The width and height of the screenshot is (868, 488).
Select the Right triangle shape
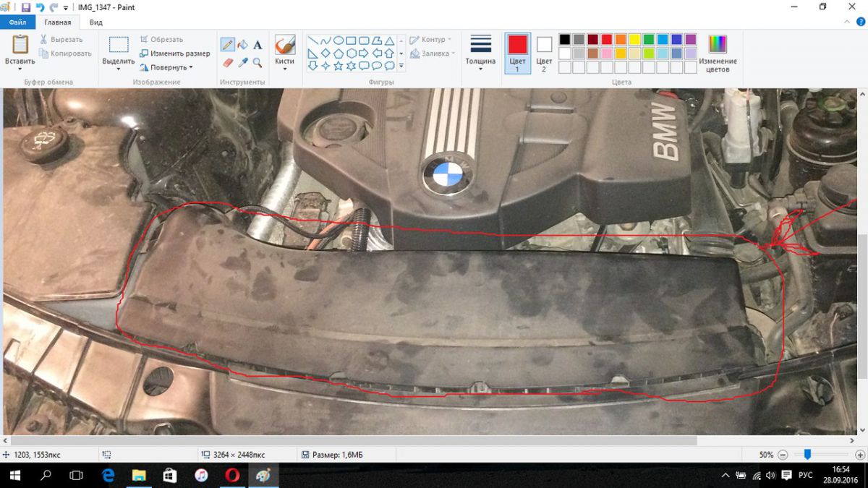click(312, 53)
